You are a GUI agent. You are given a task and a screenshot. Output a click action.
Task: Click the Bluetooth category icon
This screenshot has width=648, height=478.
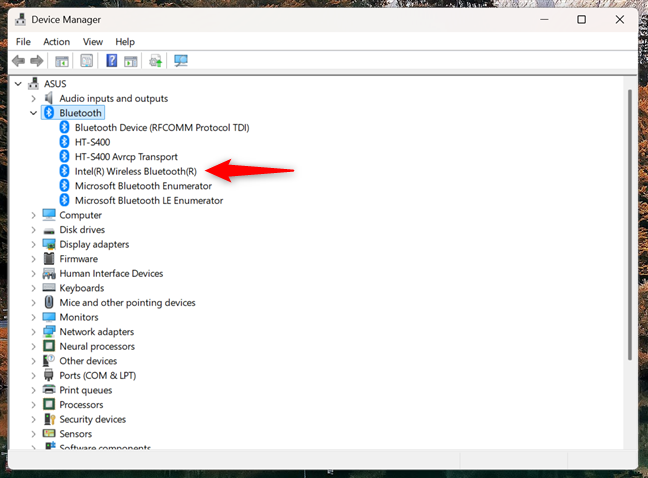point(49,112)
